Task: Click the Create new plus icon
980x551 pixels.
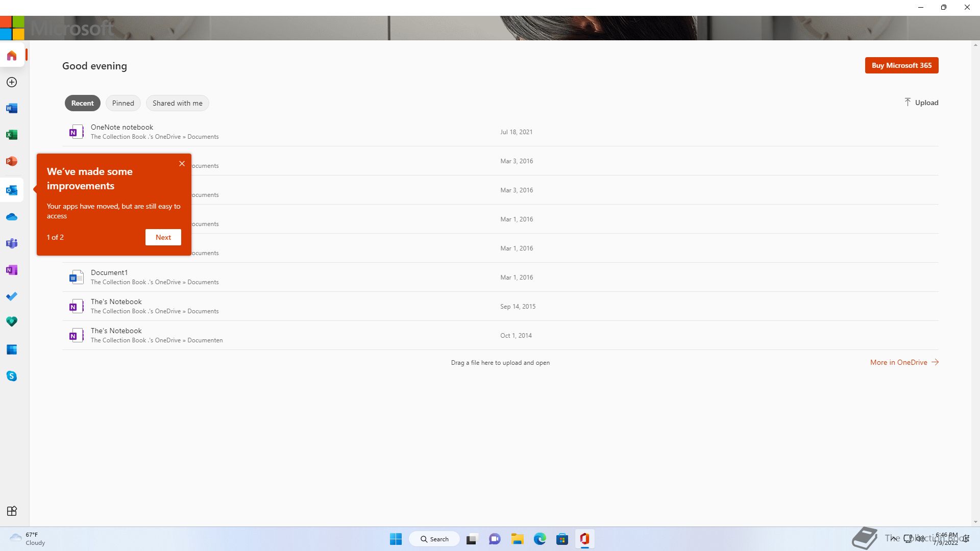Action: (x=12, y=82)
